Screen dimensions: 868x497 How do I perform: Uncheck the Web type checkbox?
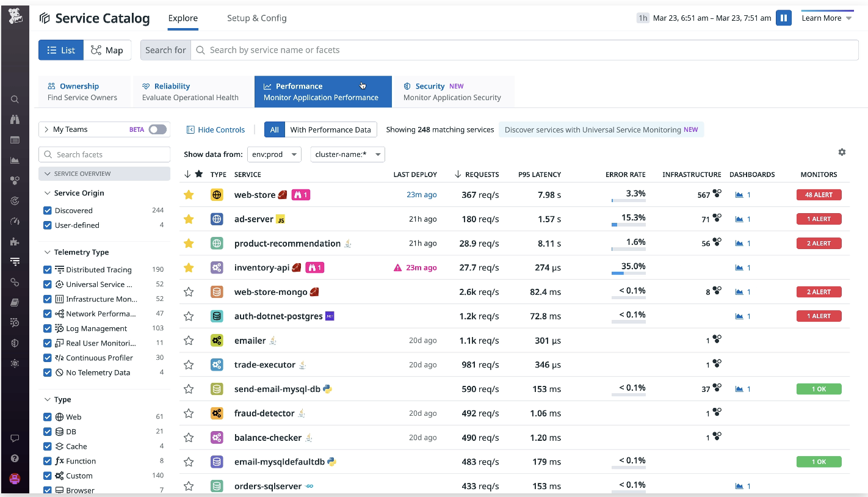[x=48, y=417]
